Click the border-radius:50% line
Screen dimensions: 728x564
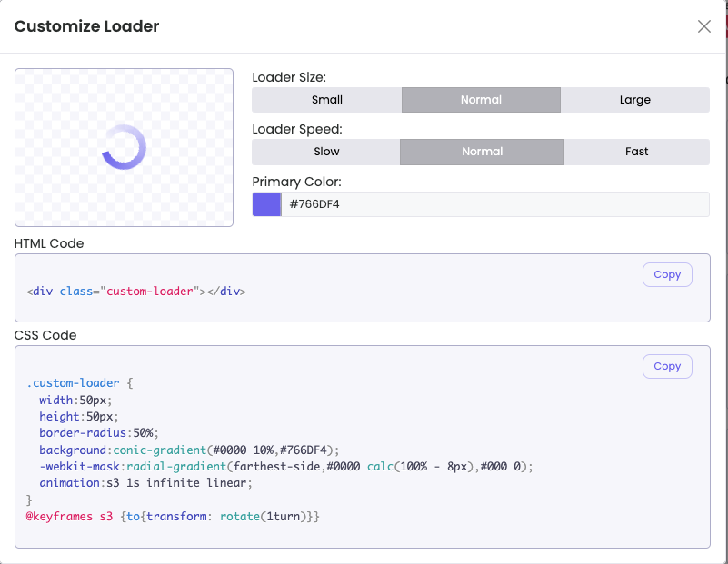99,432
